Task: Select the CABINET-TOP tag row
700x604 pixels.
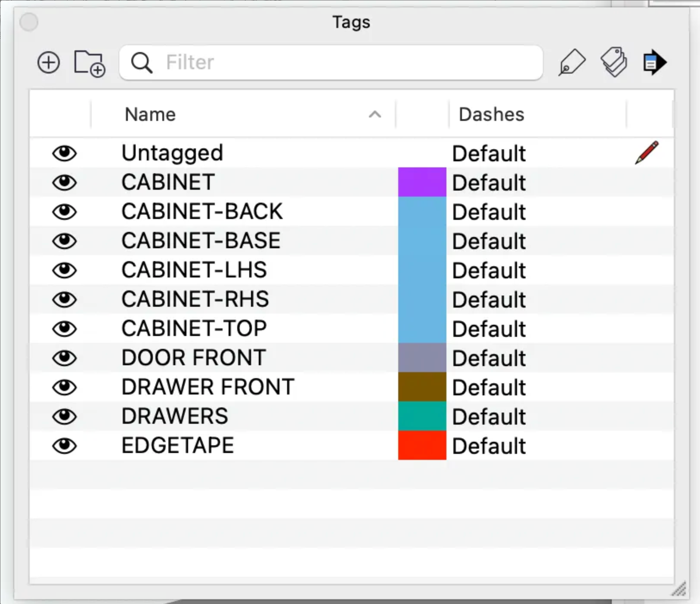Action: [194, 329]
